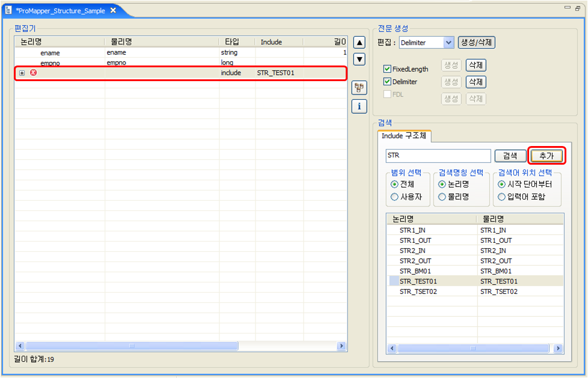Click the highlighted 추가 button

[x=546, y=156]
